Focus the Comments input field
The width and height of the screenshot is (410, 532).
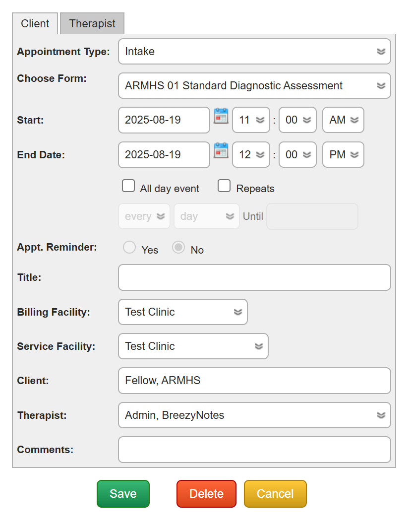pyautogui.click(x=254, y=450)
